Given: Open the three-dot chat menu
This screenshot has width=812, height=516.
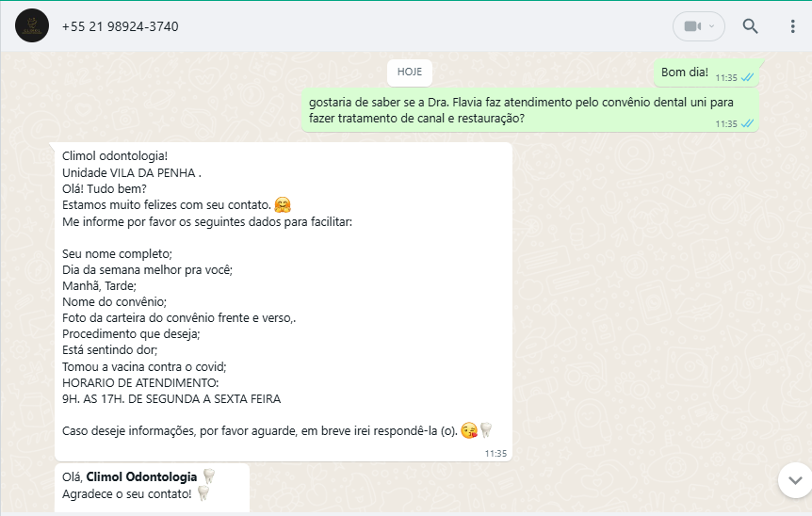Looking at the screenshot, I should click(x=792, y=26).
